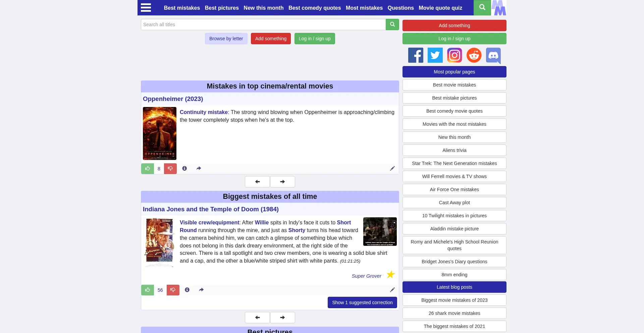Open Best mistakes in the navigation bar

(x=182, y=8)
